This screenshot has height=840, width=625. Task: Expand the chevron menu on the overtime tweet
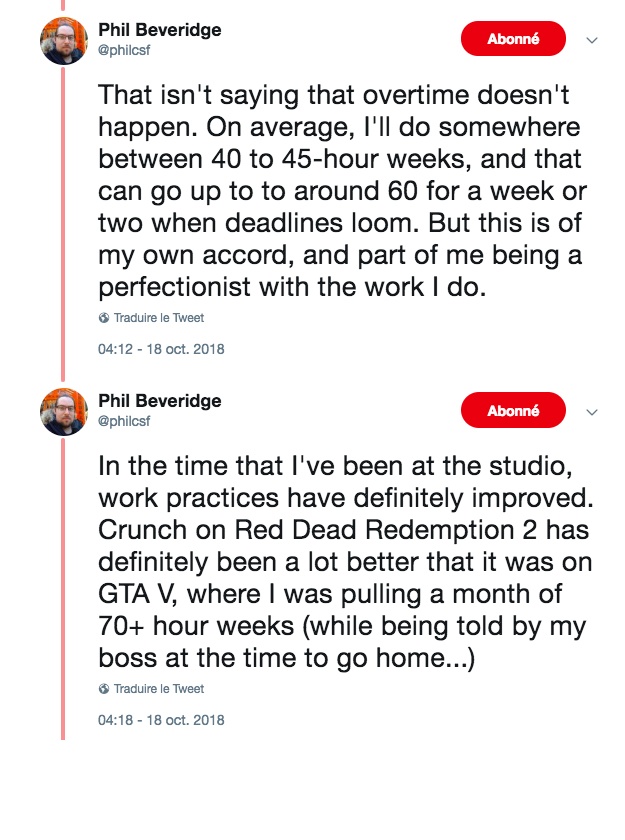tap(591, 41)
